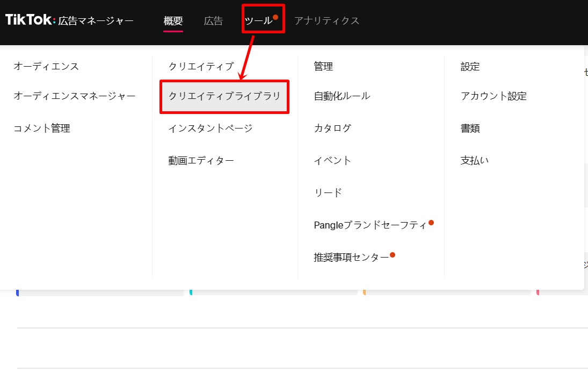The width and height of the screenshot is (588, 371).
Task: Select 書類 under 設定
Action: pos(470,129)
